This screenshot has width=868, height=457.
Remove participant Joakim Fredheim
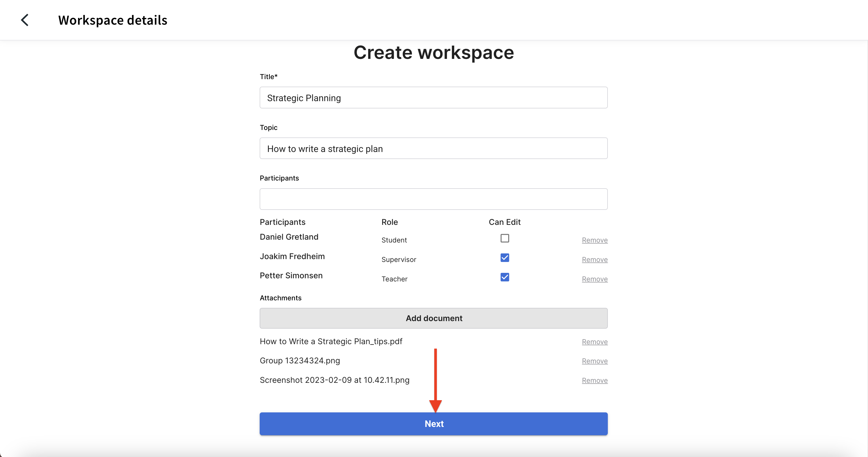tap(594, 260)
